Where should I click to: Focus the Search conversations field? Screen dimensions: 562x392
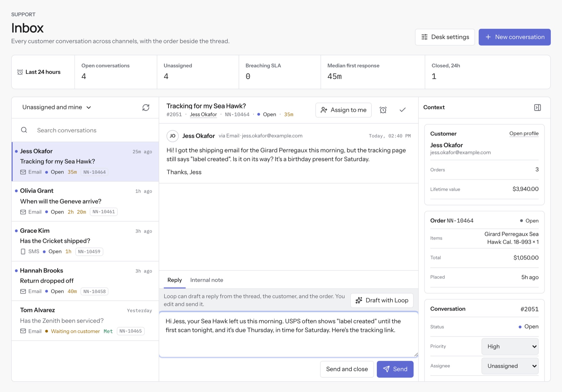(x=85, y=130)
